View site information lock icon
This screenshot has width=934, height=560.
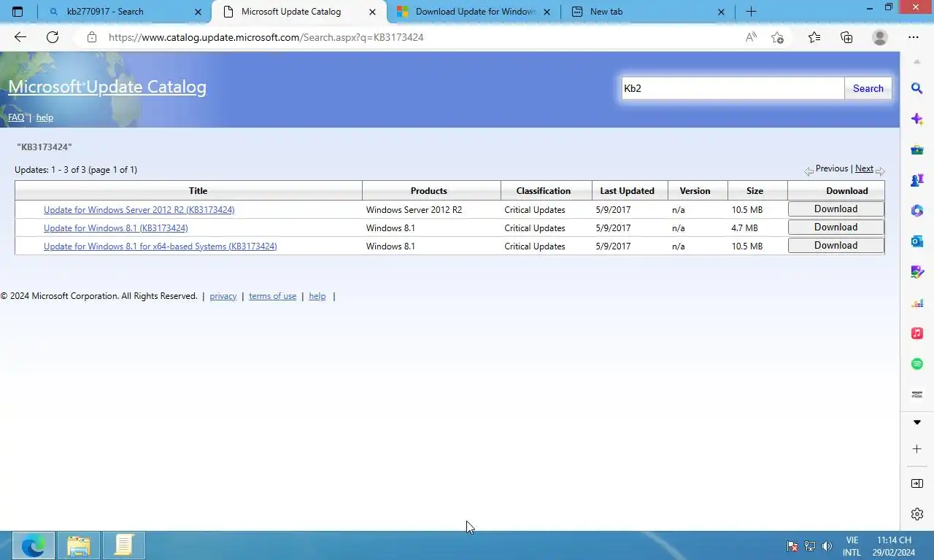tap(92, 37)
